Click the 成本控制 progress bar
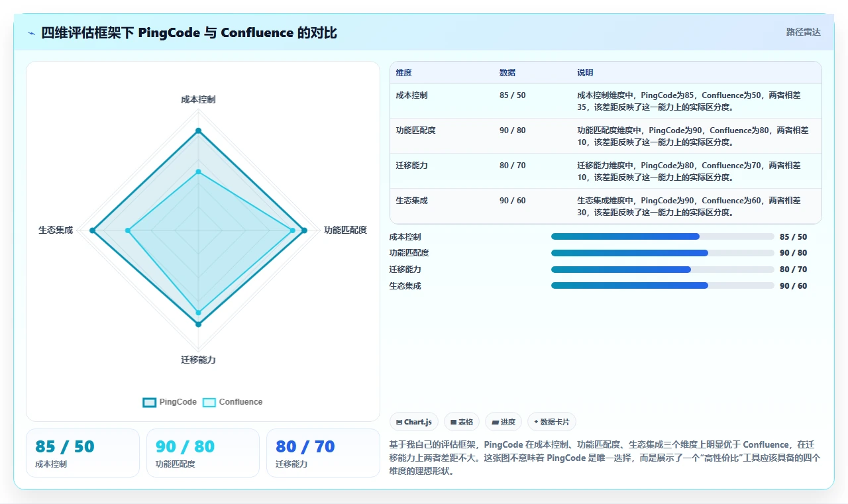The image size is (848, 504). click(662, 236)
